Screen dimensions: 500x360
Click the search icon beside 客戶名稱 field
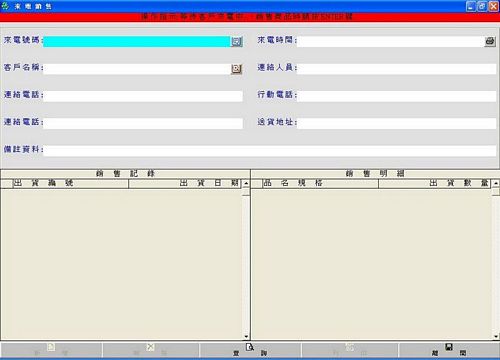[236, 69]
